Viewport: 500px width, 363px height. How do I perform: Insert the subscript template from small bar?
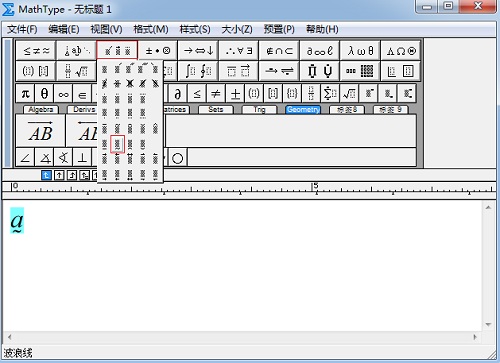388,94
